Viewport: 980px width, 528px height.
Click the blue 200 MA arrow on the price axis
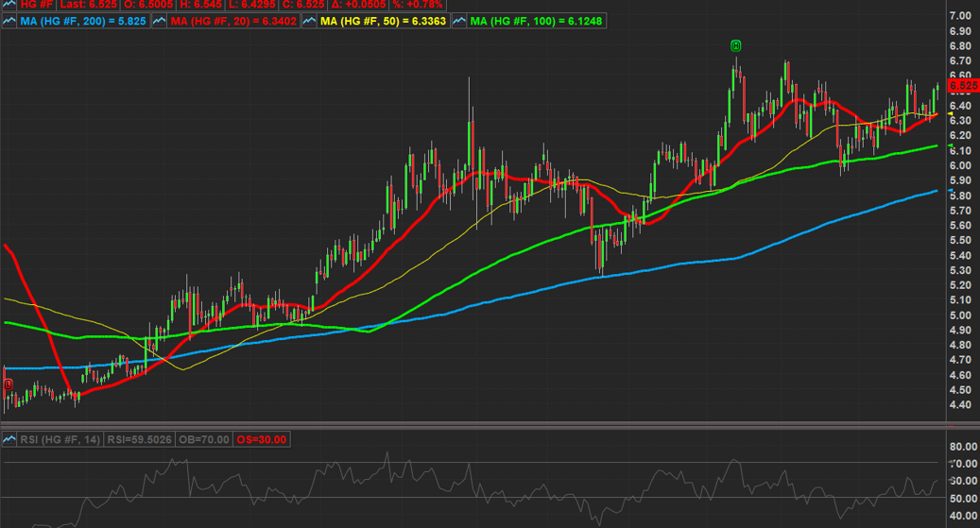click(951, 190)
